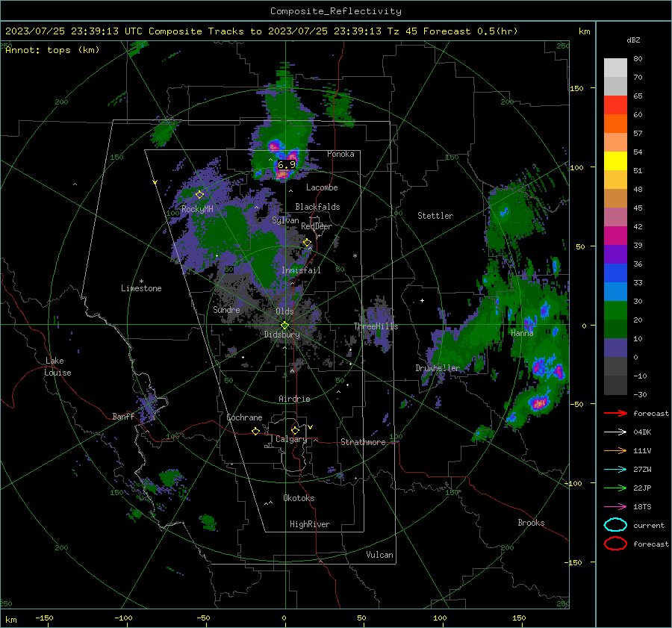Image resolution: width=672 pixels, height=628 pixels.
Task: Click the yellow diamond above Calgary label
Action: click(295, 430)
